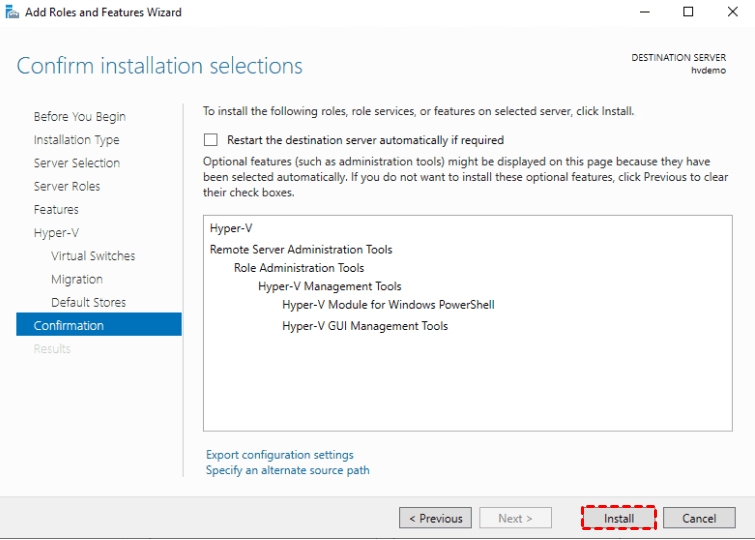Maximize the wizard window
Image resolution: width=755 pixels, height=540 pixels.
[688, 12]
